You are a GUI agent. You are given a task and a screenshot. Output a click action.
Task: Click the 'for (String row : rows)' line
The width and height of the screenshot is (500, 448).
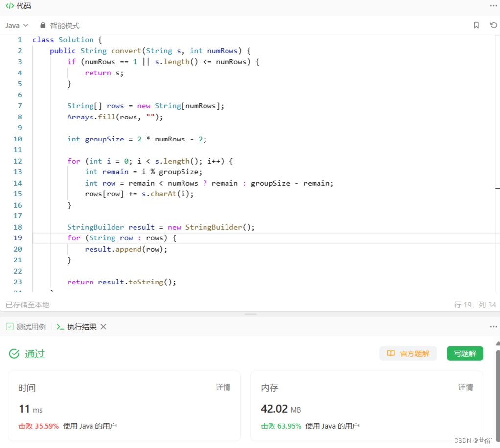(121, 238)
